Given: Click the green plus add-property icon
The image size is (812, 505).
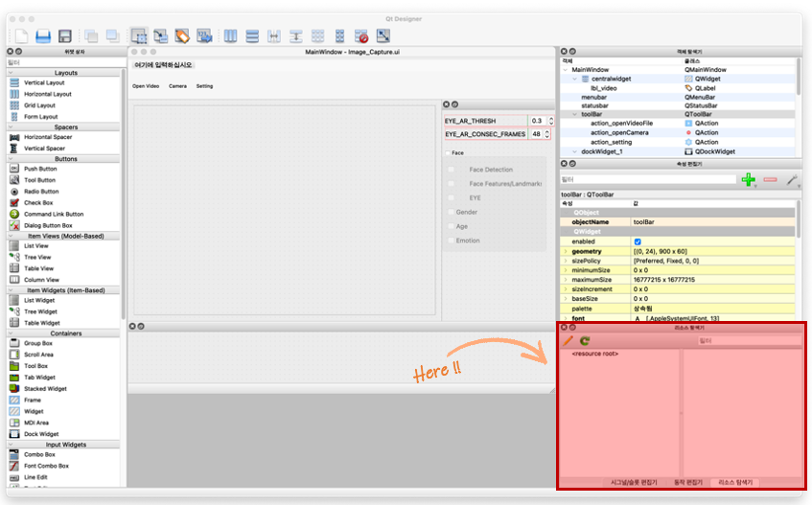Looking at the screenshot, I should click(x=749, y=179).
